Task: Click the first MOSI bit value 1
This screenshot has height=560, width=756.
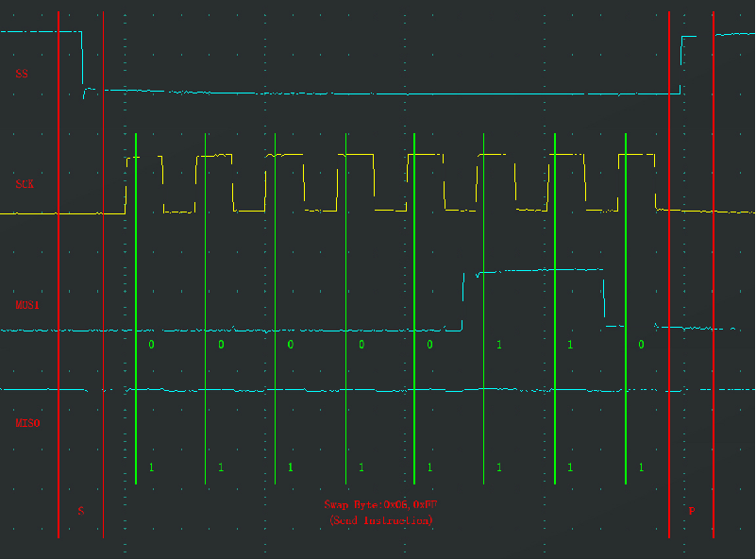Action: tap(499, 345)
